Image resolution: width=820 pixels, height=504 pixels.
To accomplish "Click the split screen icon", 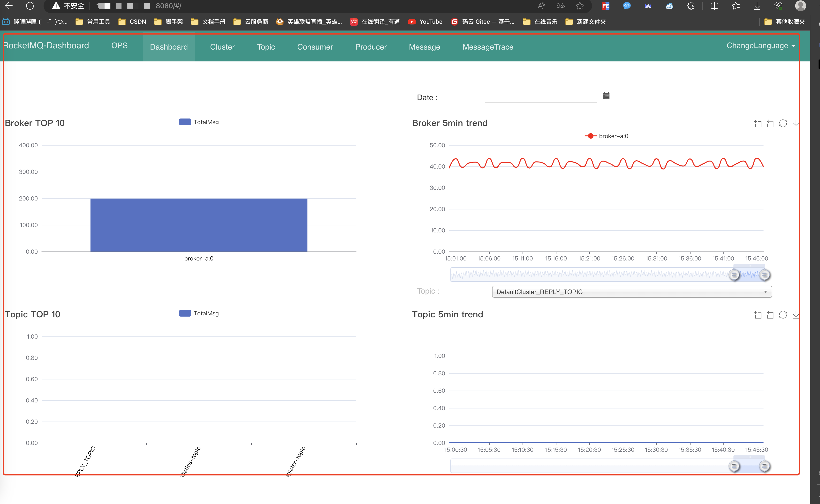I will pyautogui.click(x=714, y=6).
